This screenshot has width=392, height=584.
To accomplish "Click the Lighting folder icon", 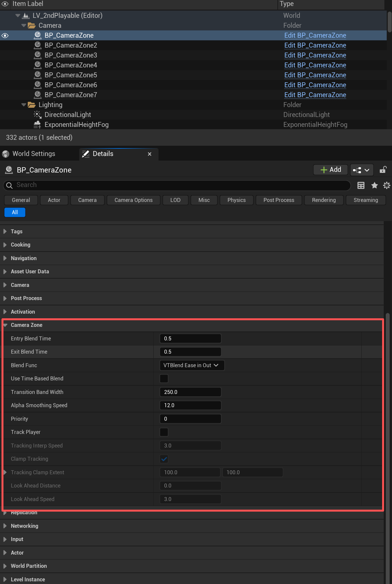I will click(32, 105).
